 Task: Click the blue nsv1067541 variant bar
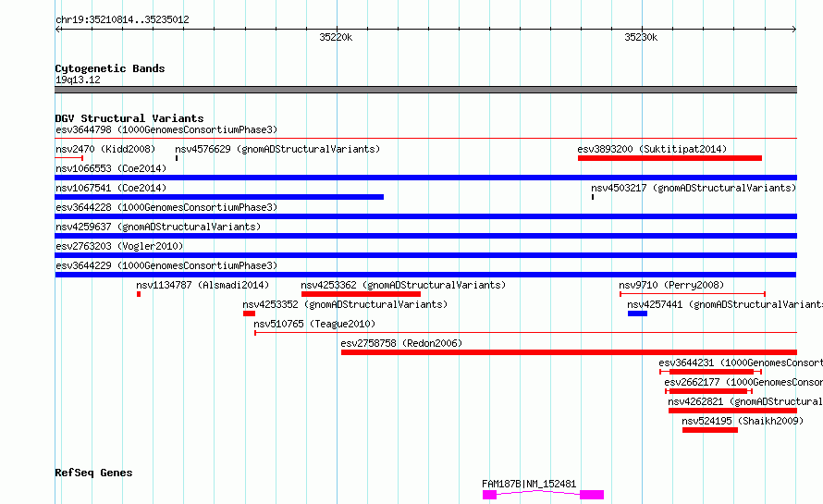pos(219,197)
